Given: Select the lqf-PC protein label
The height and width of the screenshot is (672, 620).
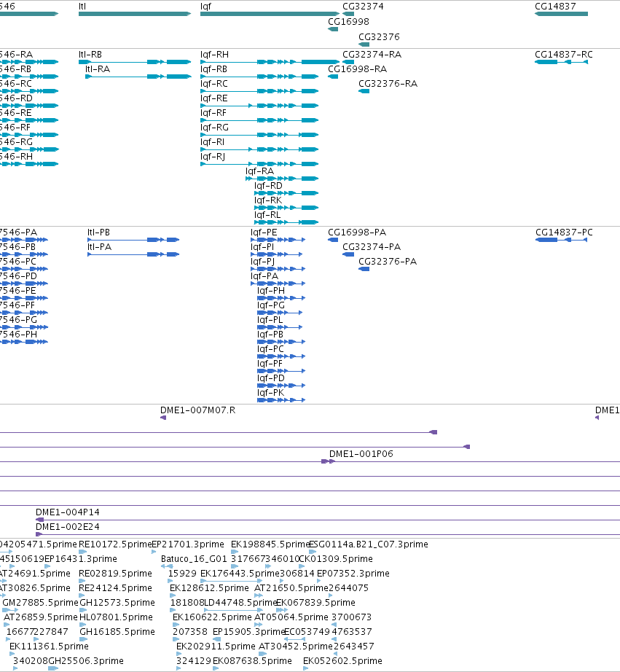Looking at the screenshot, I should click(x=270, y=349).
